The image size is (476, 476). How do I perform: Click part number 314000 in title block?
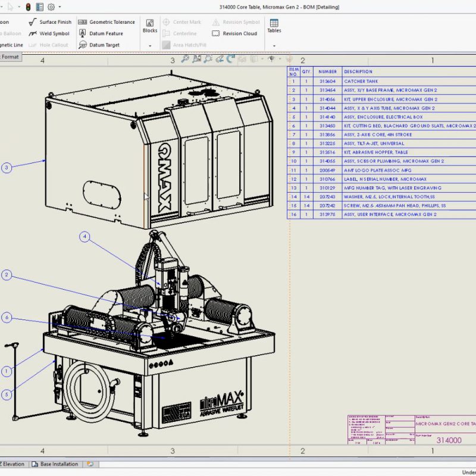click(449, 440)
